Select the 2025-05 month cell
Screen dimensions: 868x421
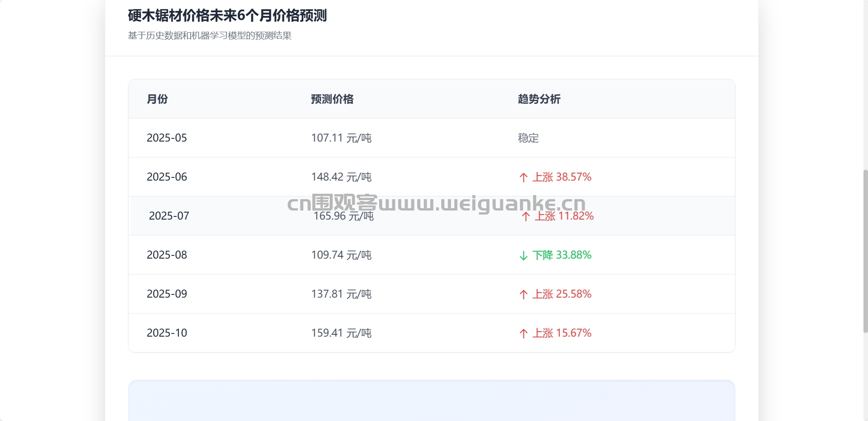[167, 138]
